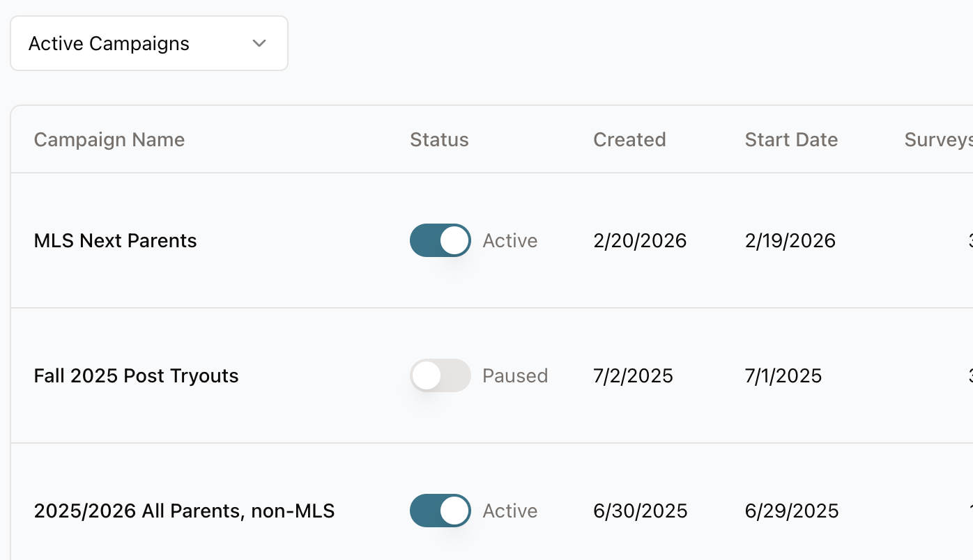Click the chevron on the campaigns filter
The width and height of the screenshot is (973, 560).
[259, 43]
